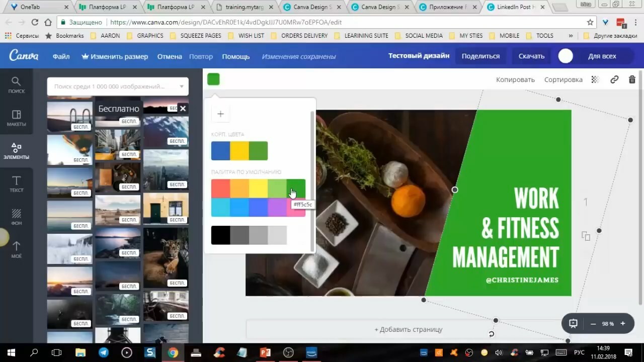
Task: Open the Search panel in Canva sidebar
Action: (x=16, y=85)
